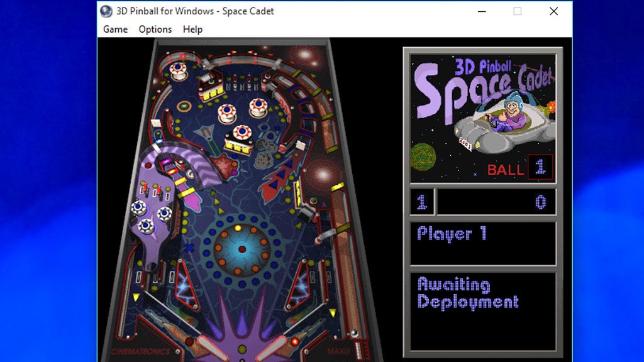Click the BALL 1 counter box
644x362 pixels.
(x=540, y=167)
